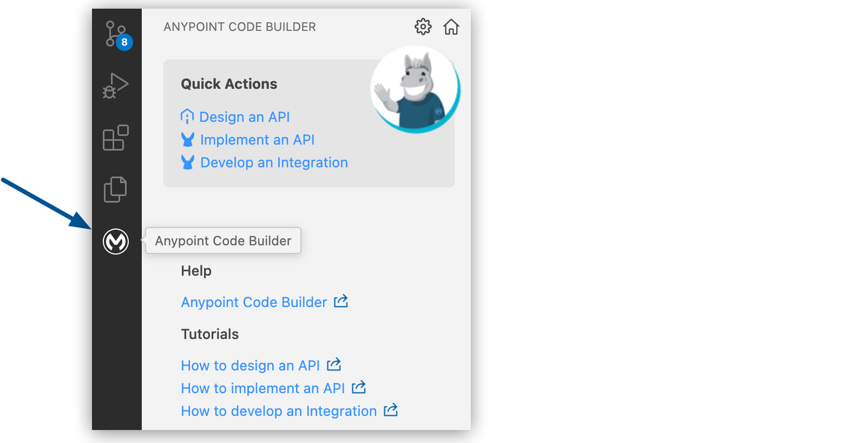Open the Anypoint Code Builder help link

(x=254, y=302)
